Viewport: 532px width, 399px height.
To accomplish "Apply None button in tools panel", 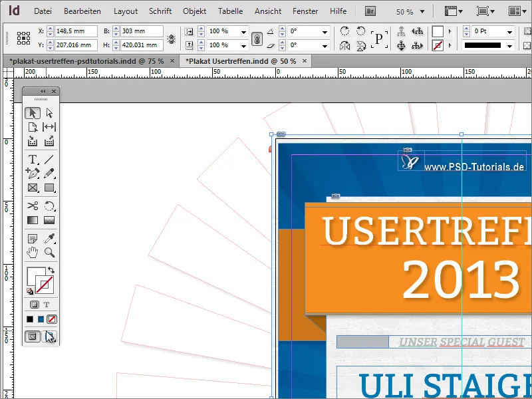I will tap(52, 319).
